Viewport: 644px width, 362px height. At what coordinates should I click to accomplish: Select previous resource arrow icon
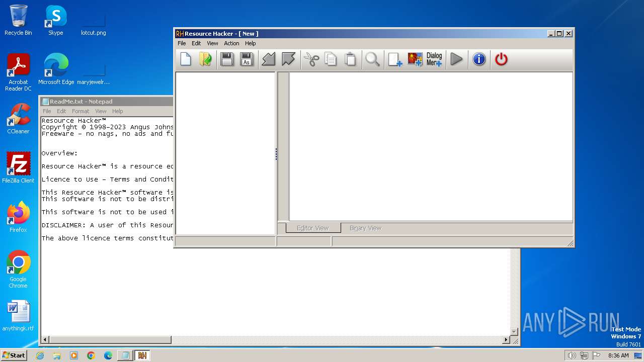[x=269, y=59]
